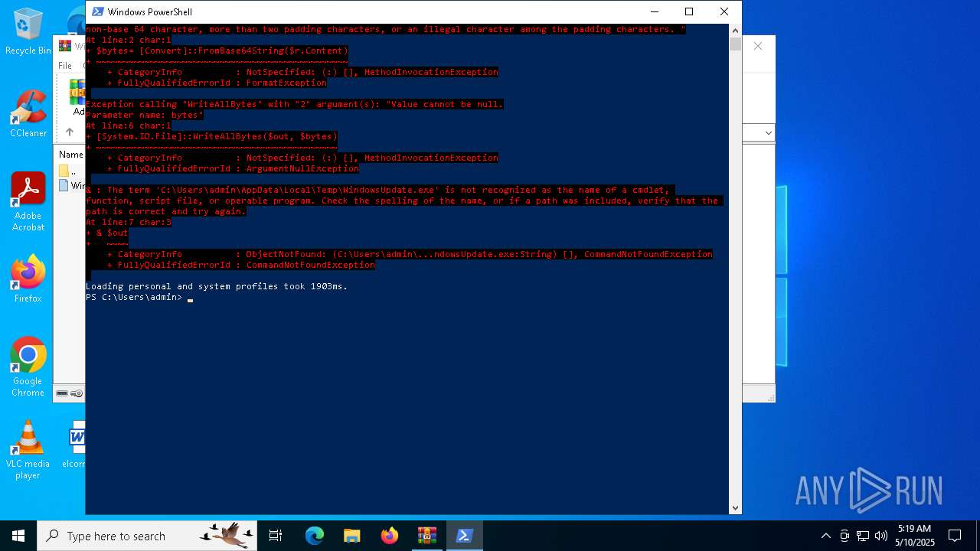The height and width of the screenshot is (551, 980).
Task: Open the Recycle Bin desktop icon
Action: [28, 32]
